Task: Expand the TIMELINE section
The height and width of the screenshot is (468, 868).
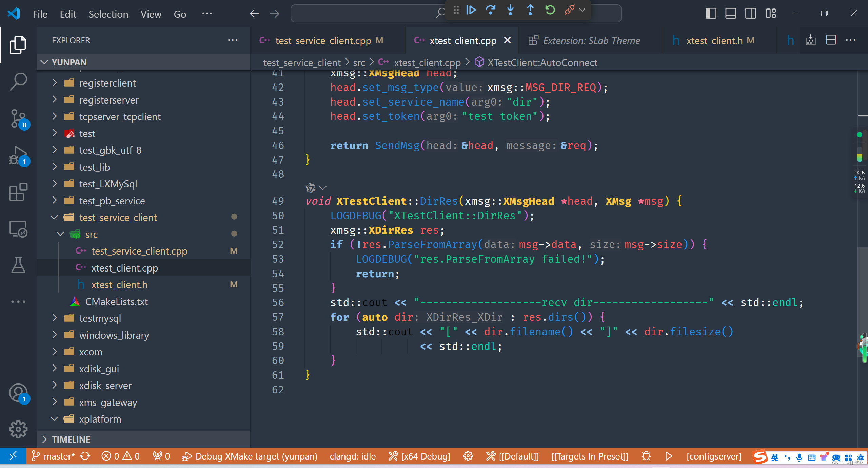Action: (143, 439)
